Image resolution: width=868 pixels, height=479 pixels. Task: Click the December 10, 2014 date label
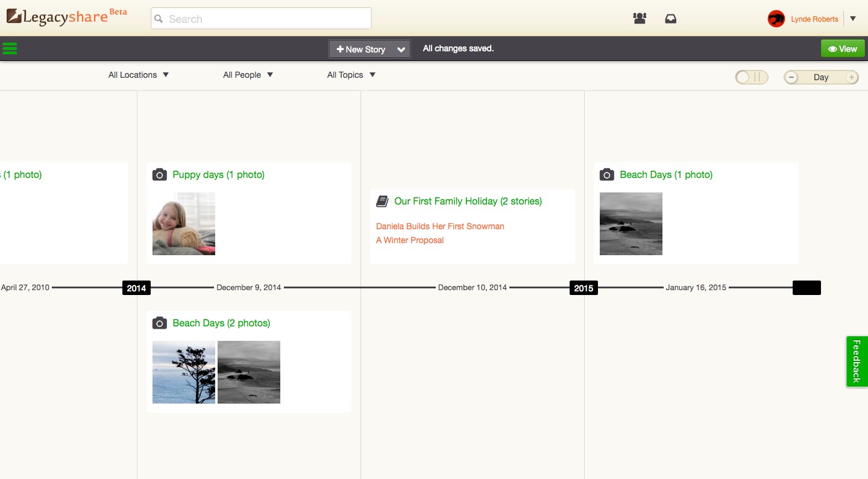473,288
